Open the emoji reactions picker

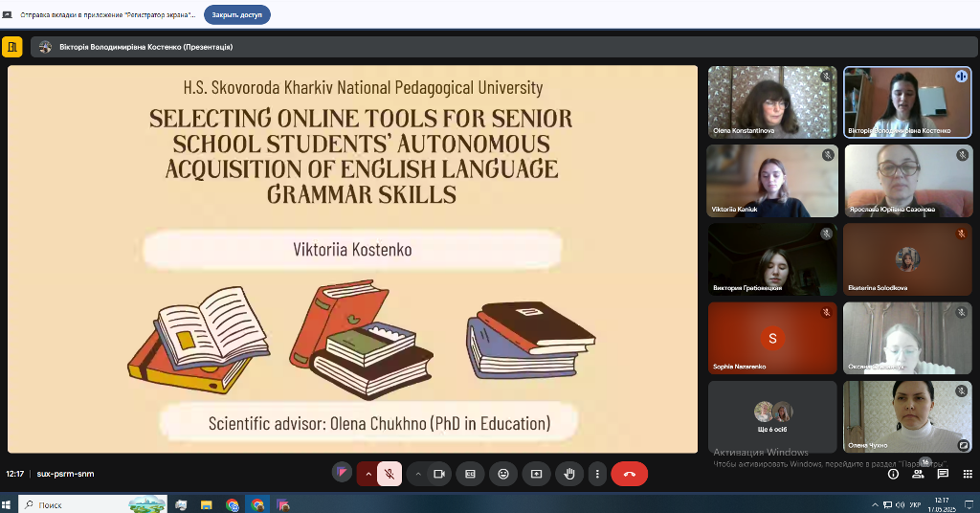(503, 475)
